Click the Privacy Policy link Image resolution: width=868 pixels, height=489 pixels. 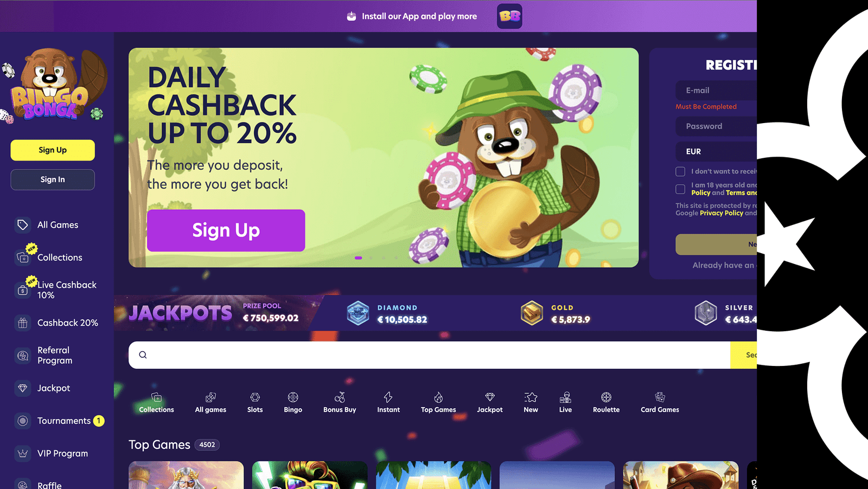click(x=721, y=213)
